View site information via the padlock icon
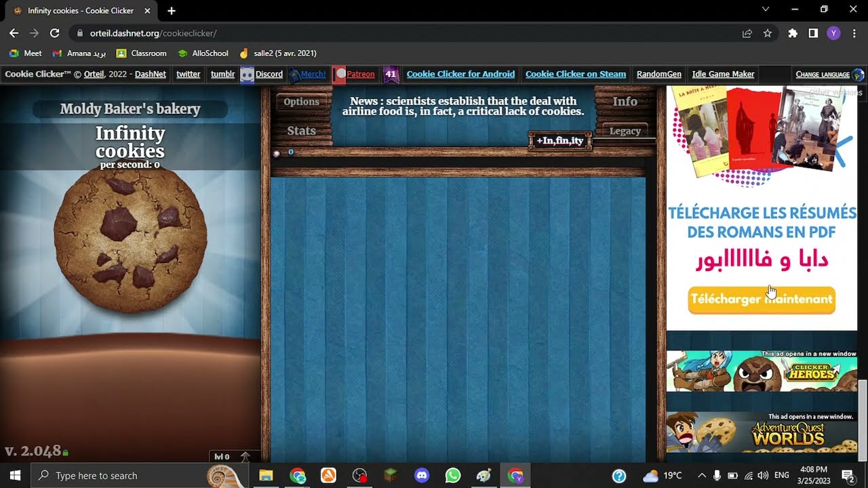Viewport: 868px width, 488px height. pos(79,33)
